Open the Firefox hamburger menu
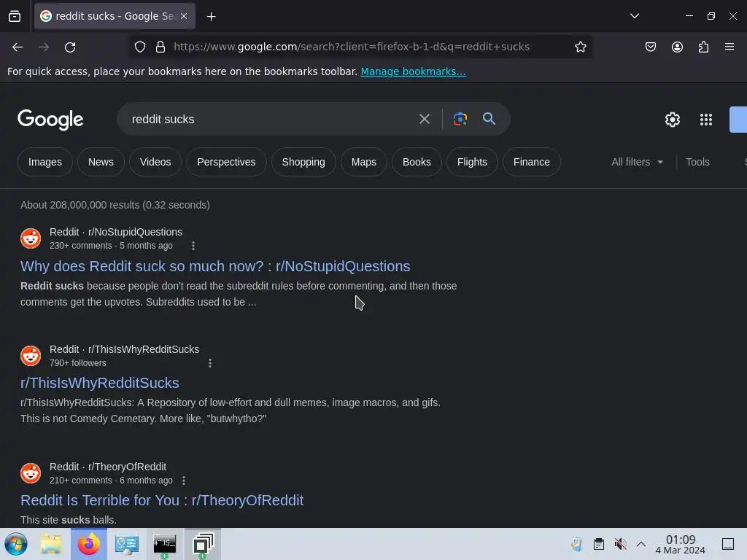Viewport: 747px width, 560px height. pos(729,47)
